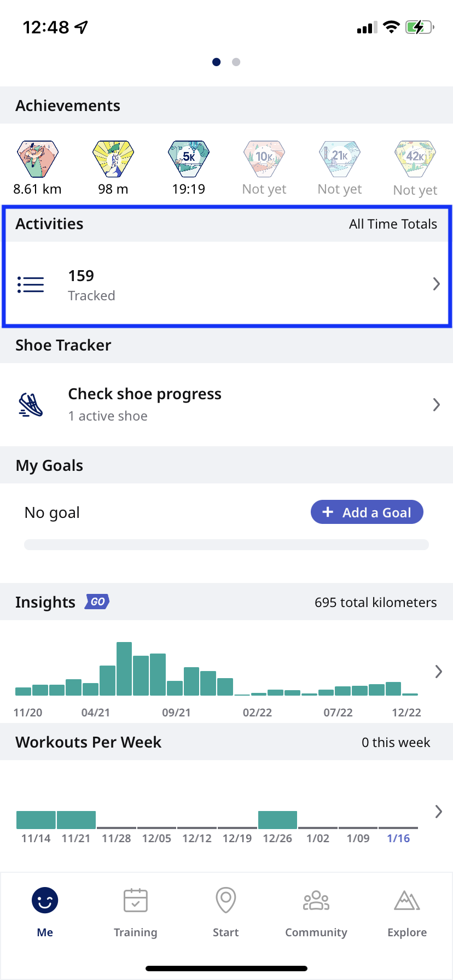453x980 pixels.
Task: Switch to the second page dot
Action: 236,62
